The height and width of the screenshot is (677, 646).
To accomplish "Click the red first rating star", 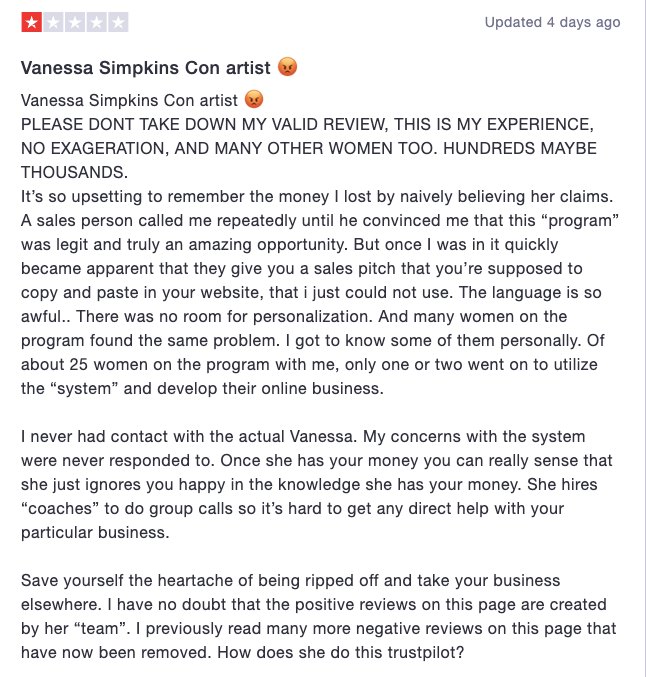I will coord(32,22).
